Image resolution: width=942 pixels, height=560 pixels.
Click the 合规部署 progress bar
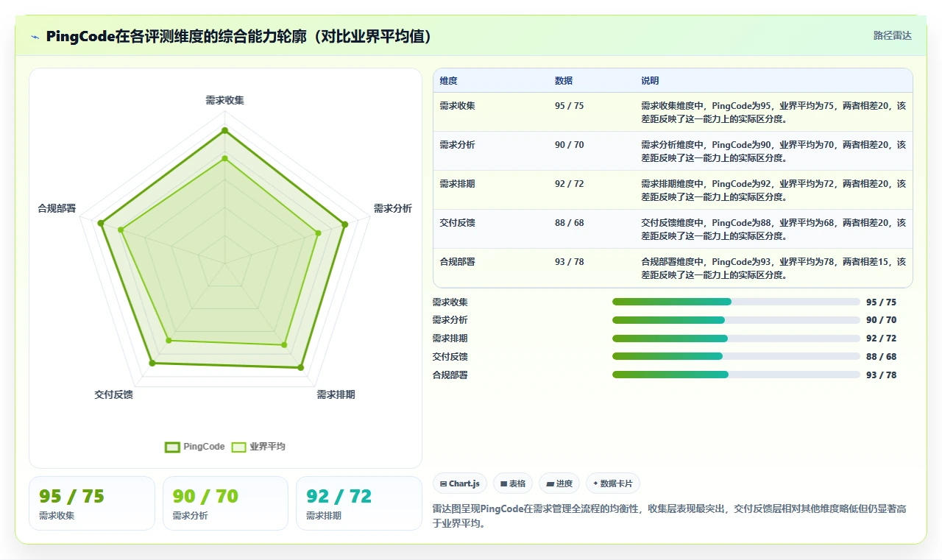point(736,375)
